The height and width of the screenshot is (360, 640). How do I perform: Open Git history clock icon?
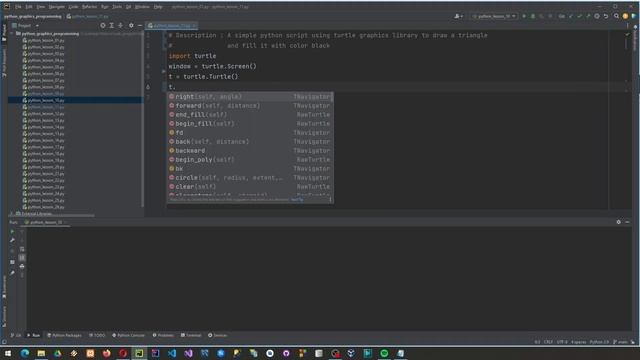click(x=597, y=16)
